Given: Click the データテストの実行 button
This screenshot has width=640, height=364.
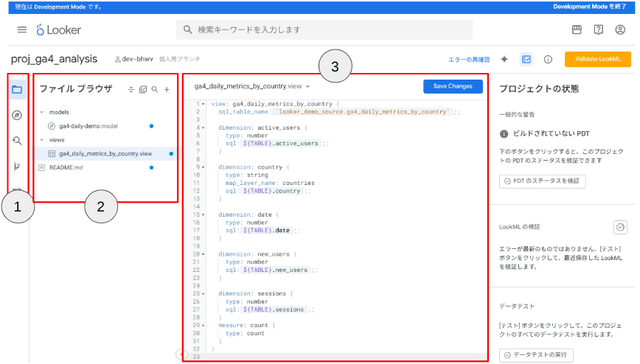Looking at the screenshot, I should (x=536, y=355).
